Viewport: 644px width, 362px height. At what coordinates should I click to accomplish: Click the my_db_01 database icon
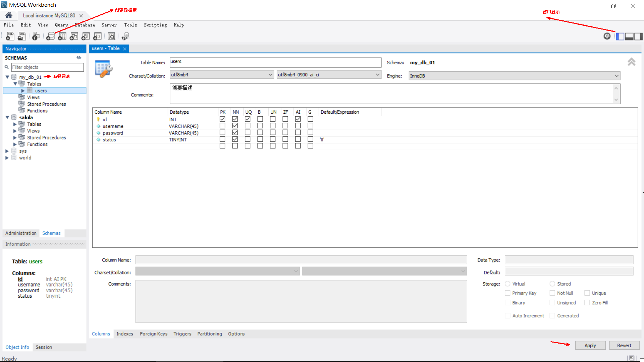pos(14,77)
